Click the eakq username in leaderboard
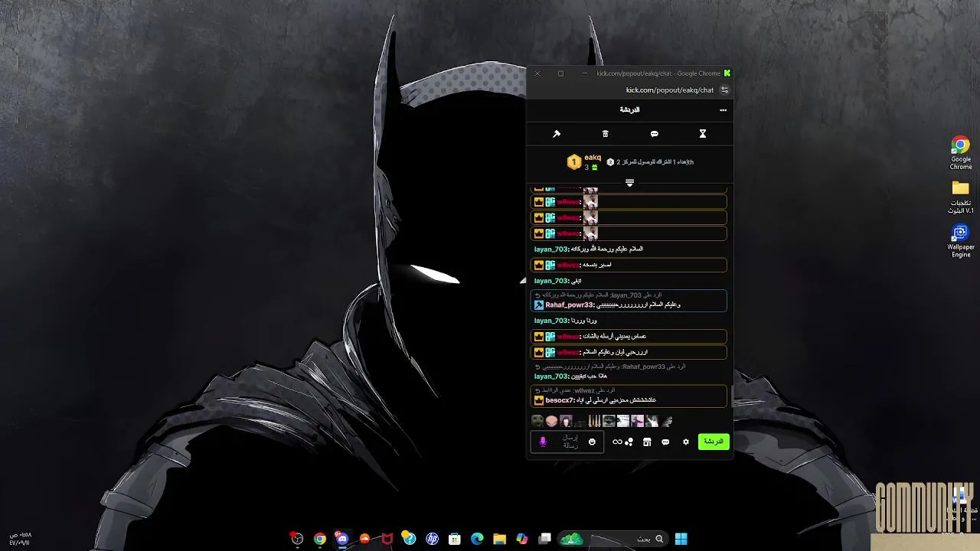The width and height of the screenshot is (980, 551). pos(593,158)
